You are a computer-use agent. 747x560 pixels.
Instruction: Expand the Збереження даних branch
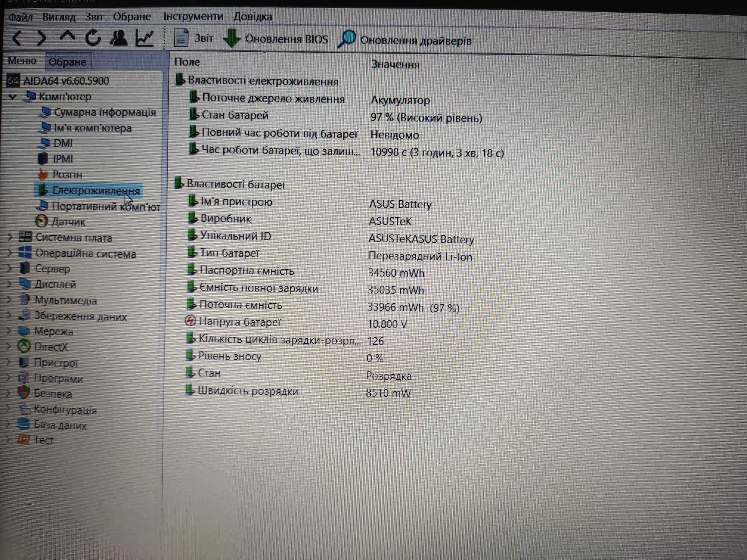click(9, 316)
